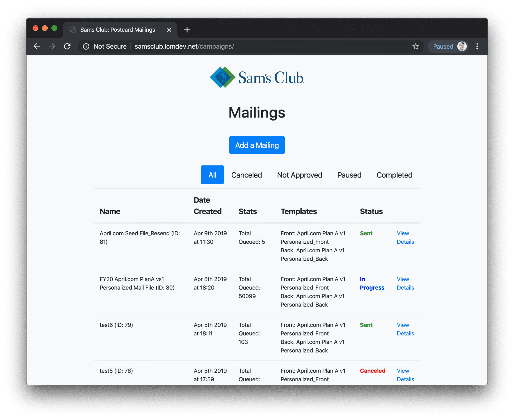View Details for April.com Seed File_Resend

(x=405, y=237)
